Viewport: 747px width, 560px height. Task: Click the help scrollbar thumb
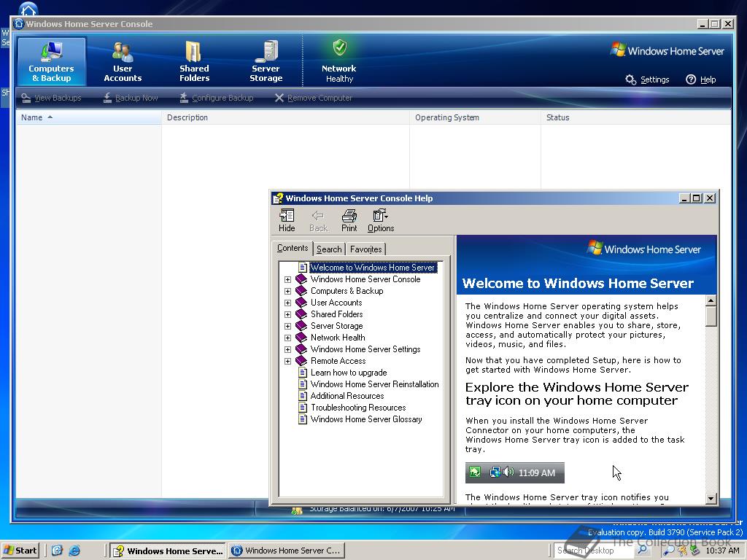[711, 316]
